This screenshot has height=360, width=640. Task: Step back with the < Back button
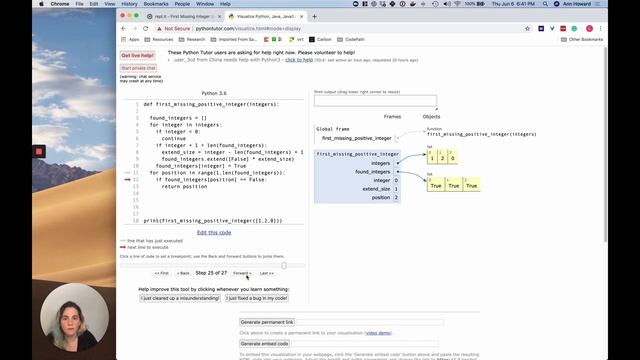click(183, 273)
